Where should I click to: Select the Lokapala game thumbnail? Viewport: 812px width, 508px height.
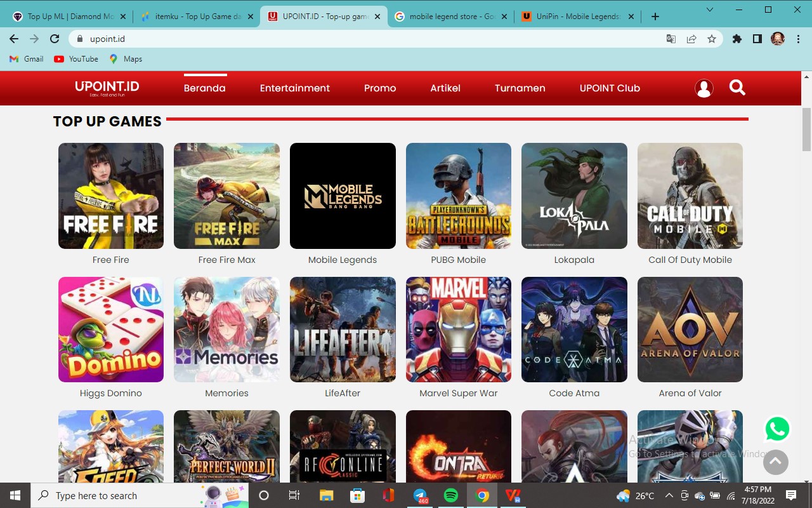point(574,196)
